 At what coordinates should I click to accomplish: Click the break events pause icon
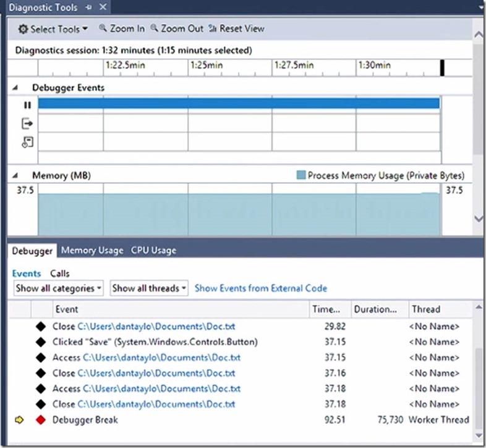coord(27,105)
